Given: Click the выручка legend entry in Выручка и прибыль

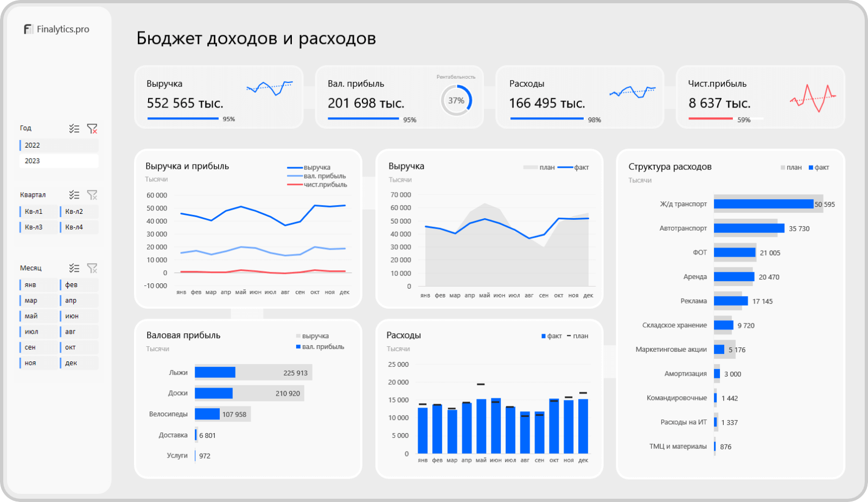Looking at the screenshot, I should tap(309, 168).
